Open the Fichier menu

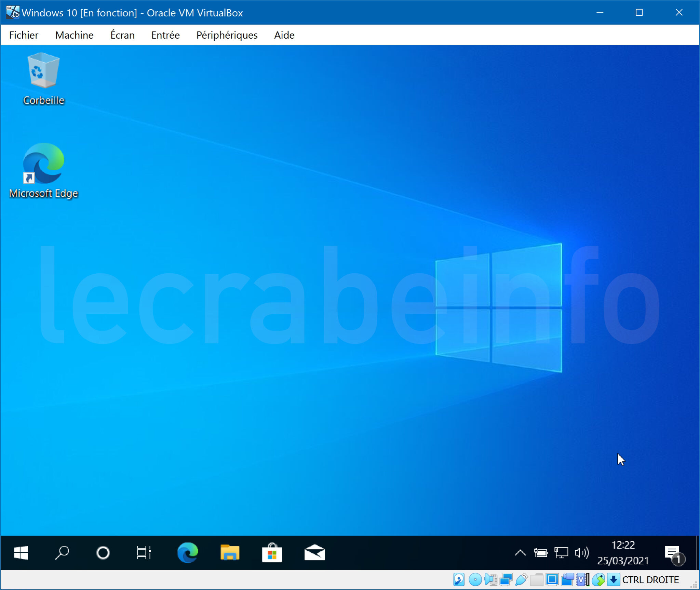tap(23, 35)
